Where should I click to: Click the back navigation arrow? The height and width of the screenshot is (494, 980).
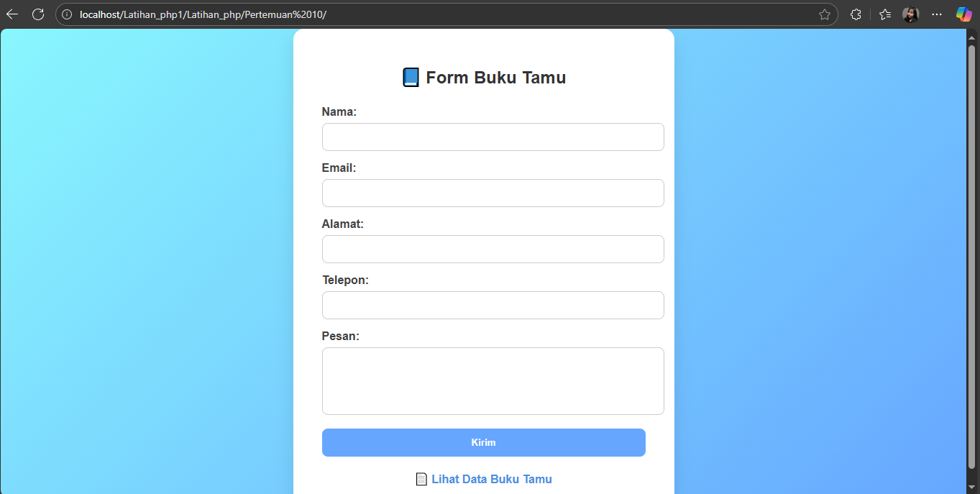pyautogui.click(x=12, y=14)
